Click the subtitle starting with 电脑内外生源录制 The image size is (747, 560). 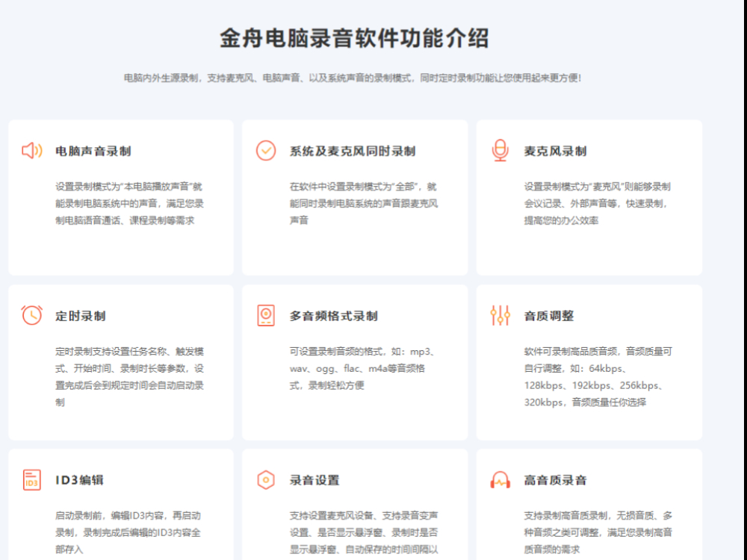[353, 78]
